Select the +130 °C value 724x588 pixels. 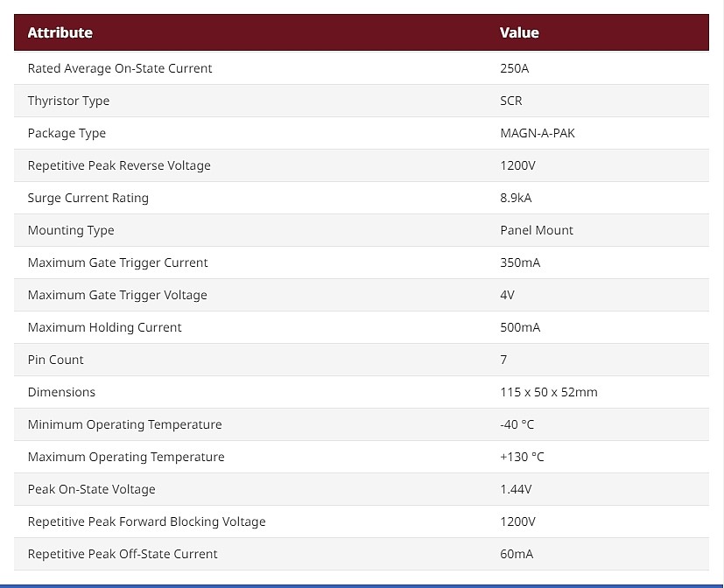[523, 457]
